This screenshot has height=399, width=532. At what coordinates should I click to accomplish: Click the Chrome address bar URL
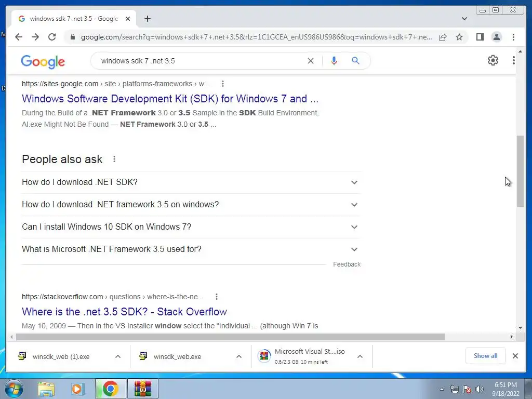coord(256,37)
